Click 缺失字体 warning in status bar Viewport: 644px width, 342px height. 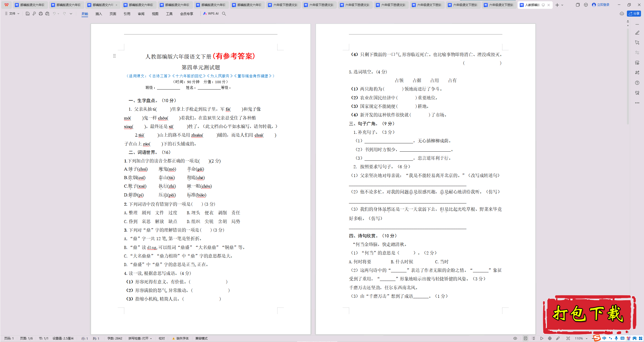coord(180,338)
